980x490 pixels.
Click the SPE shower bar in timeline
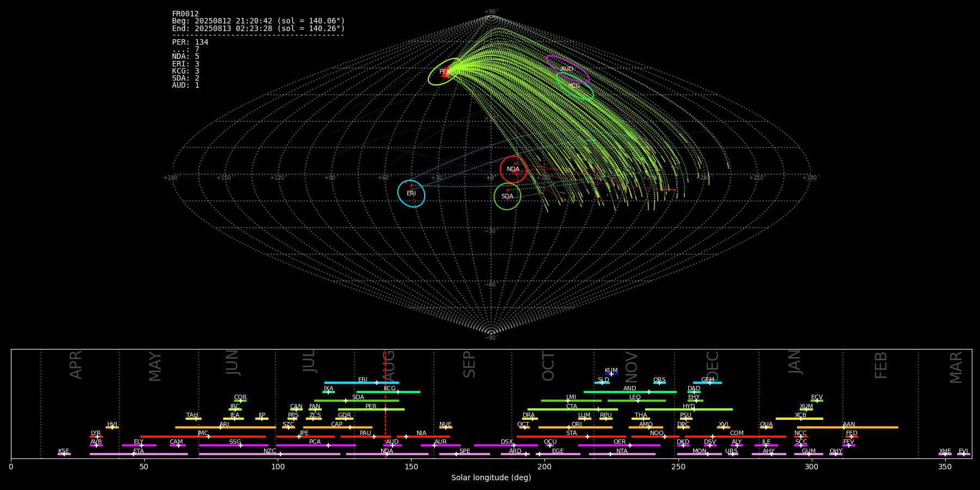(464, 454)
